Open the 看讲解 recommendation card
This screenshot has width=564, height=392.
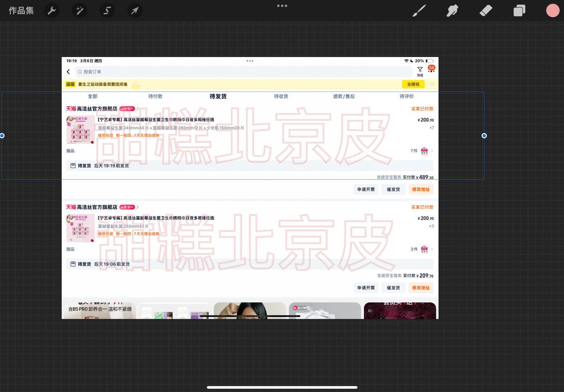click(x=325, y=310)
